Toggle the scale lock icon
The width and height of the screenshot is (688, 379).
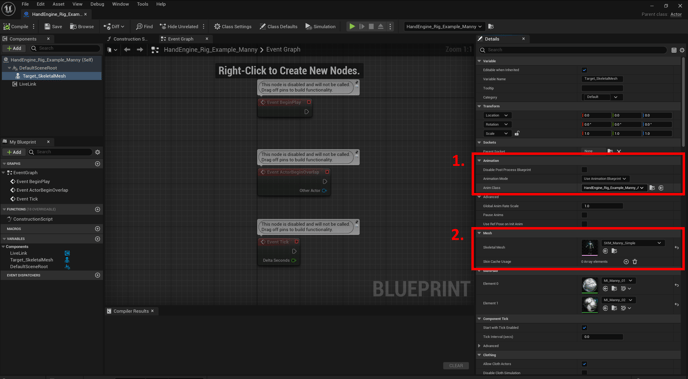(x=517, y=133)
